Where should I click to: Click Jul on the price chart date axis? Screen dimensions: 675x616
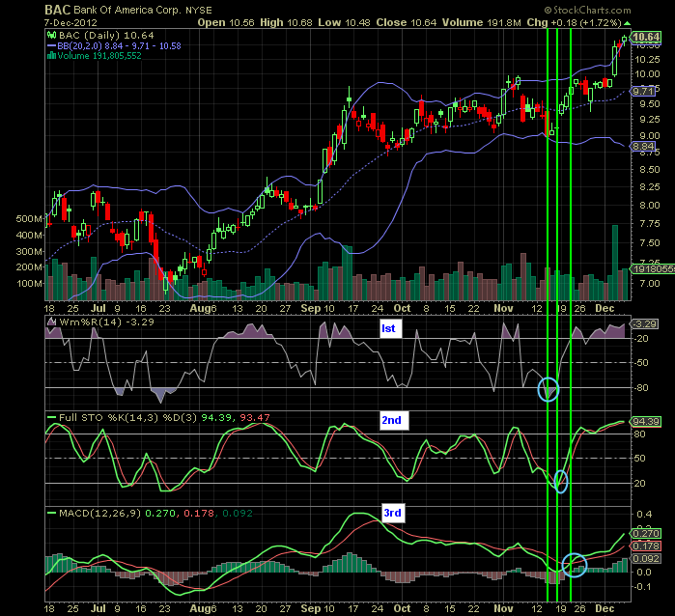[98, 308]
